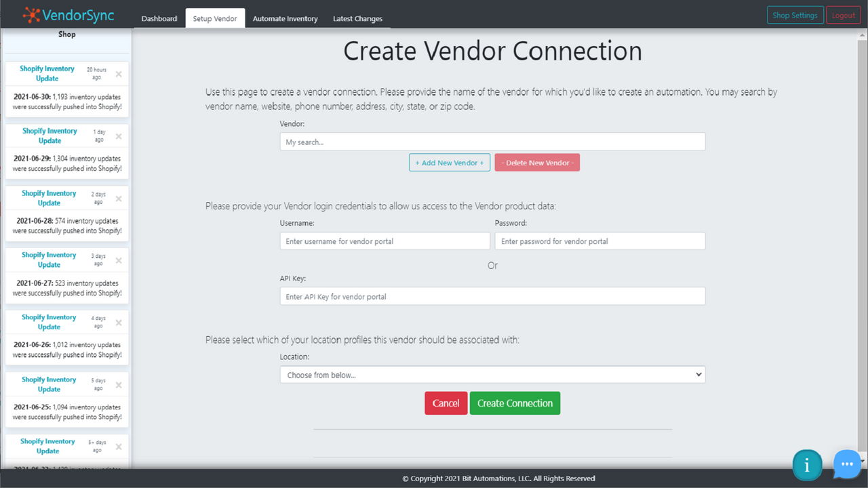Click the Delete New Vendor button
The image size is (868, 488).
537,163
